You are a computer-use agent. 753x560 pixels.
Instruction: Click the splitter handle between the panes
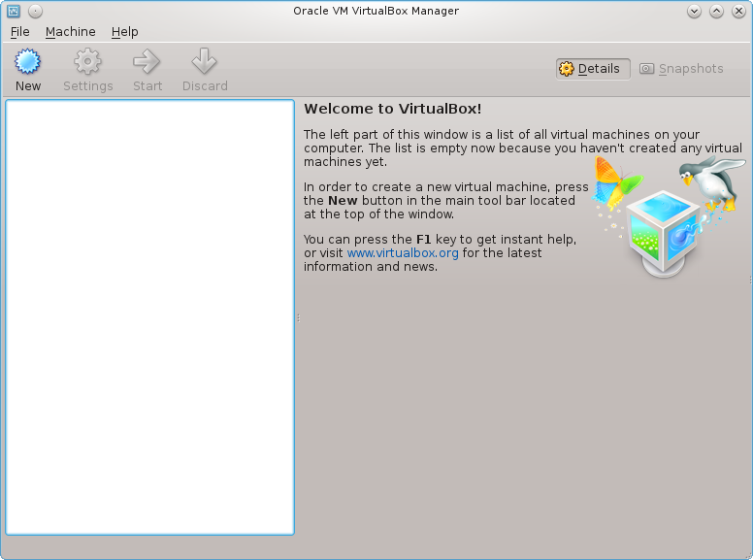click(298, 318)
